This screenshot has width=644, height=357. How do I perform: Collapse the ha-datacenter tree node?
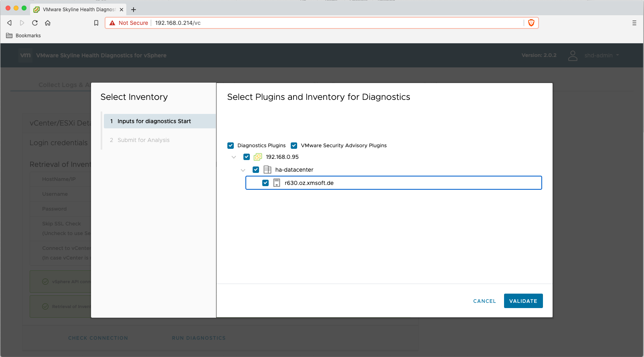243,170
